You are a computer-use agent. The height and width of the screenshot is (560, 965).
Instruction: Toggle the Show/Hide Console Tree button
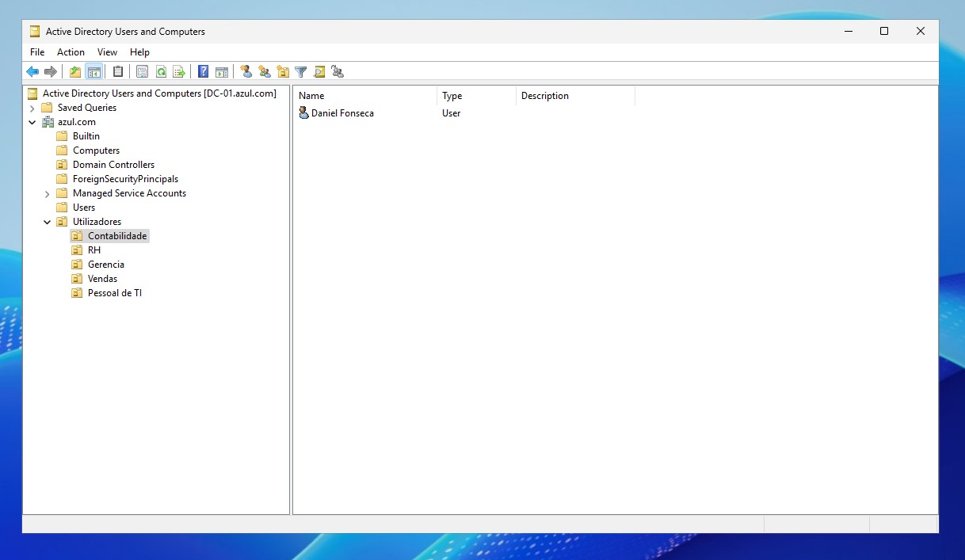click(x=94, y=72)
